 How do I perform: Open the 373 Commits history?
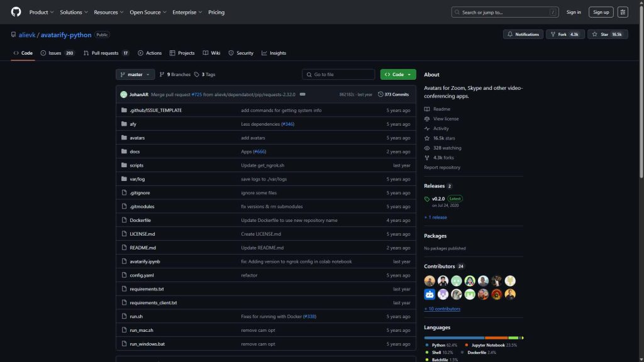click(394, 94)
